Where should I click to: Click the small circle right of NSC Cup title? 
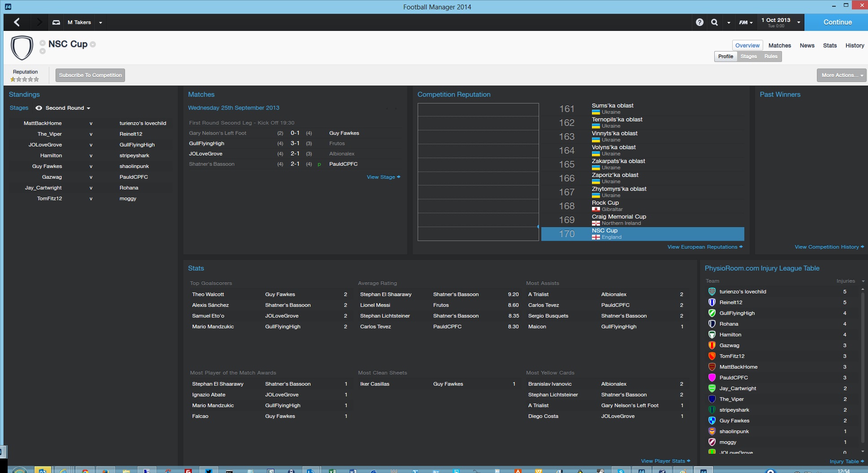click(x=93, y=44)
